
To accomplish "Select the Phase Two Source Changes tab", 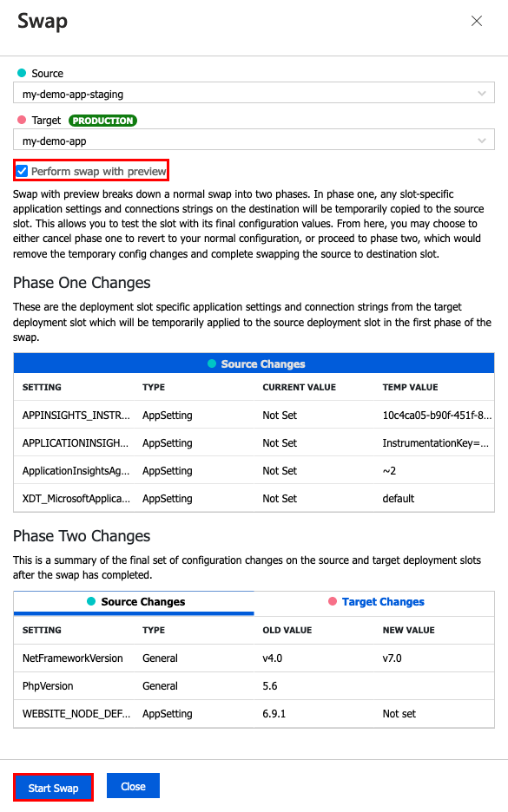I will [x=134, y=602].
